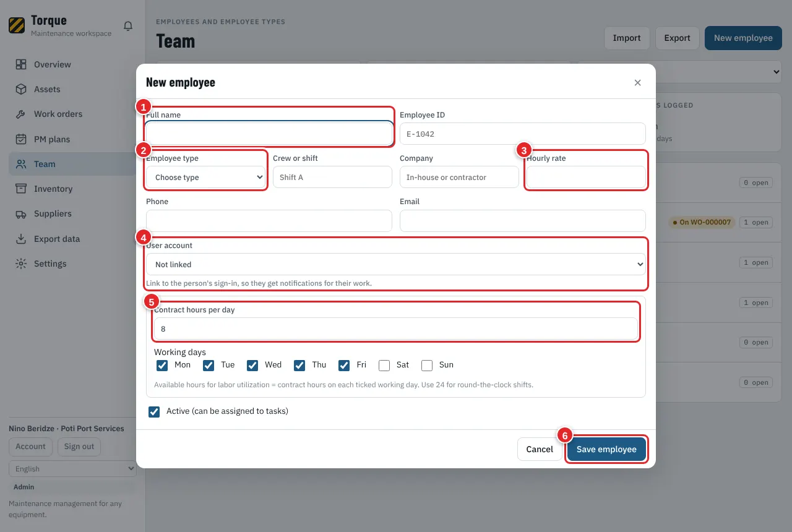This screenshot has height=532, width=792.
Task: Open Overview via its grid icon
Action: coord(21,64)
